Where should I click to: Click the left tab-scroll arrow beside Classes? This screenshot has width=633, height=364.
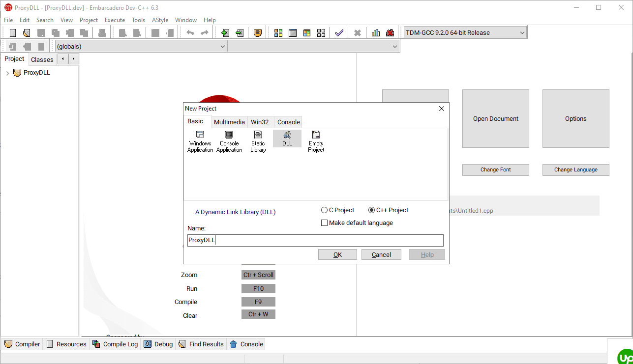63,59
